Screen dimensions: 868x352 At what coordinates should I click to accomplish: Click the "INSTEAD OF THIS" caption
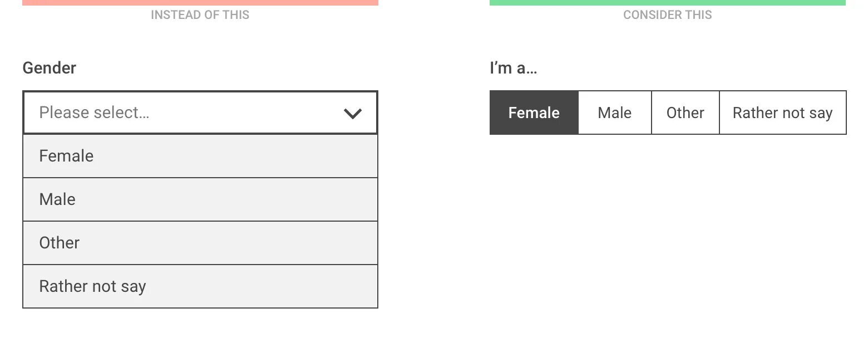tap(200, 15)
